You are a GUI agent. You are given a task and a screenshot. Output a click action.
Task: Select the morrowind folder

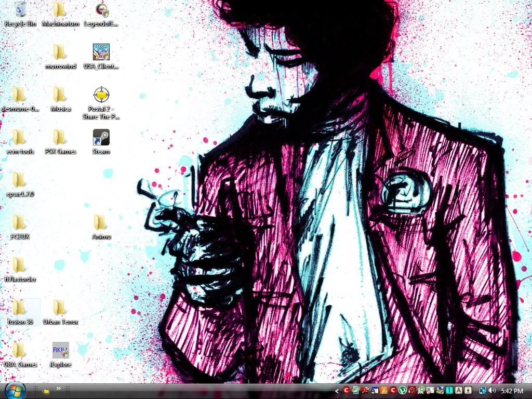tap(60, 56)
